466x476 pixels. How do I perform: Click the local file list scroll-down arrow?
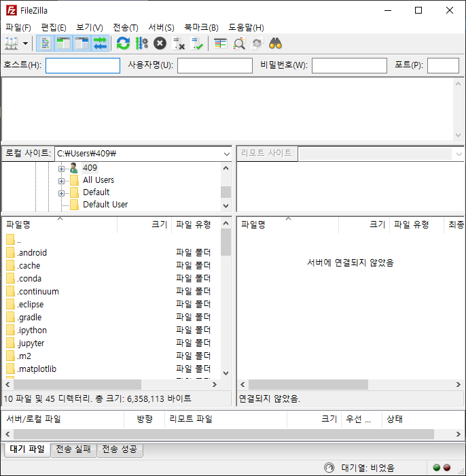(x=226, y=373)
